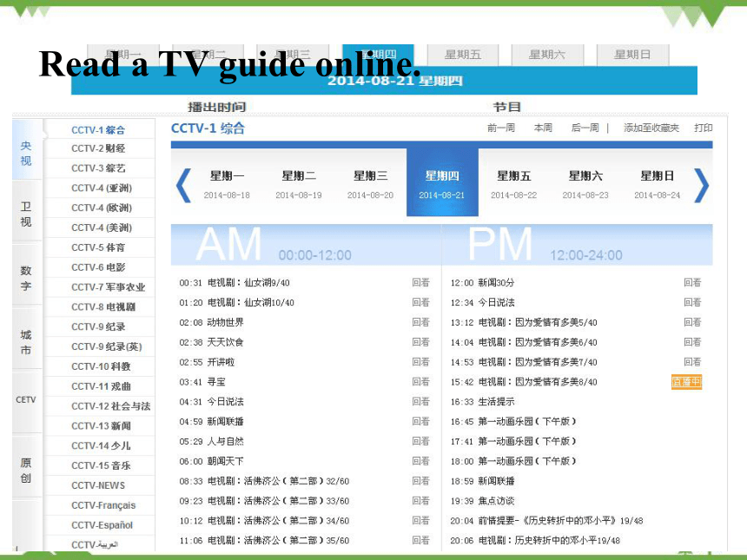The height and width of the screenshot is (560, 747).
Task: Open the 星期日 2014-08-24 day tab
Action: tap(658, 184)
